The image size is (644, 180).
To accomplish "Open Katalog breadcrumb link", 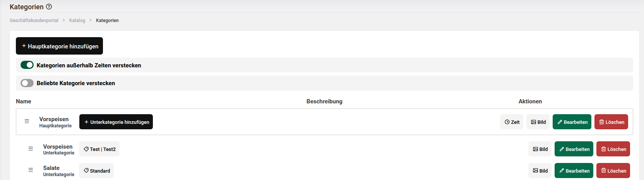I will coord(77,21).
